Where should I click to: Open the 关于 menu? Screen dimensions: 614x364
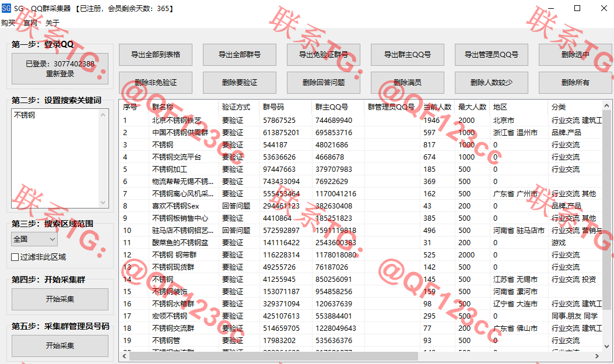[x=52, y=23]
